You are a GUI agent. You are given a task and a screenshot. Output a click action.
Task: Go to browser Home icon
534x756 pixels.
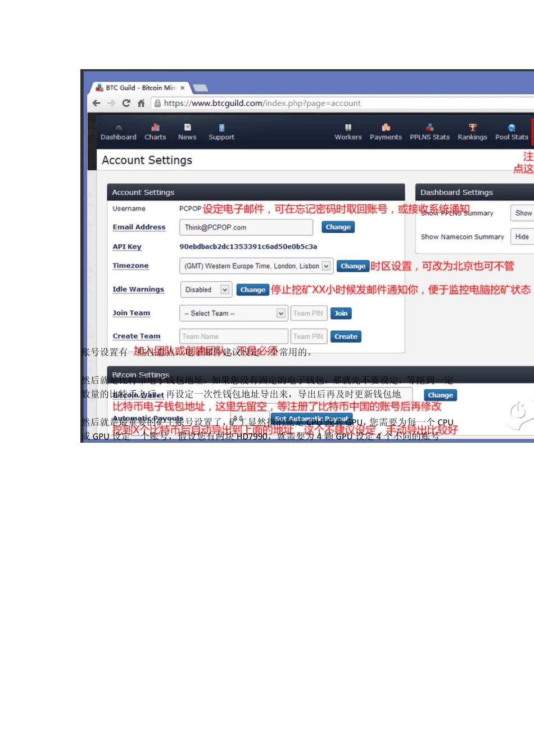pyautogui.click(x=141, y=103)
